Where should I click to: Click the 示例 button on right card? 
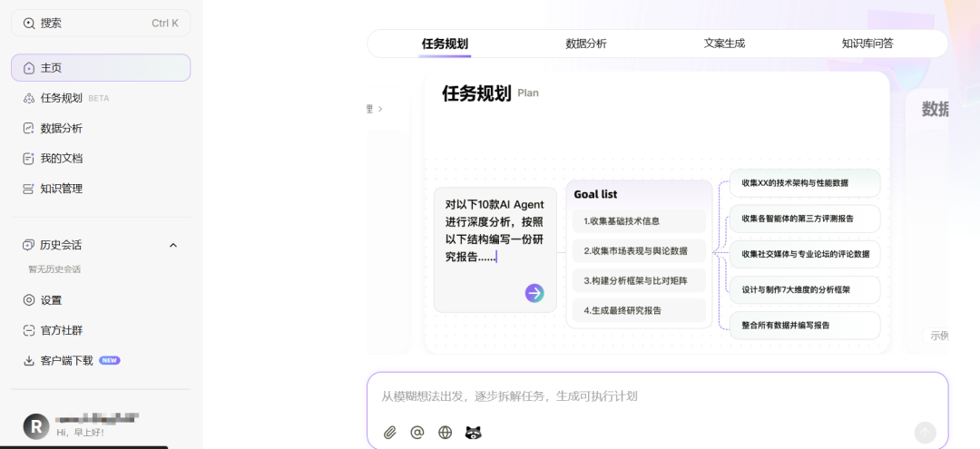coord(936,336)
